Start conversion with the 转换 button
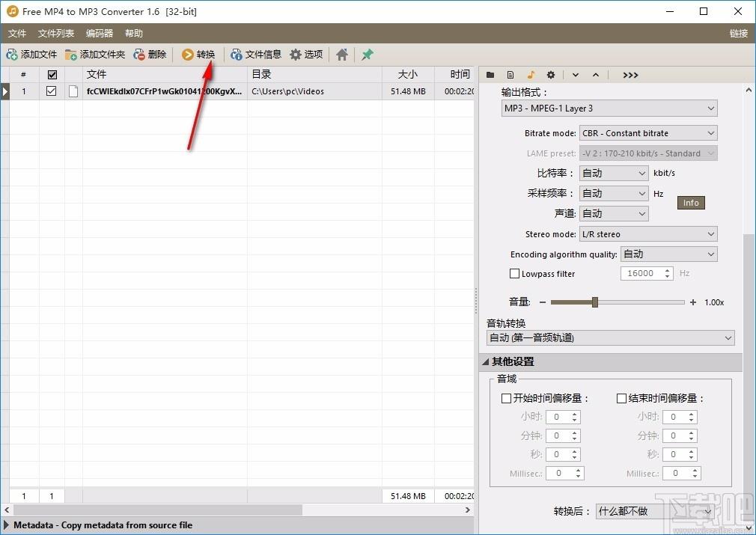Screen dimensions: 756x535 (x=198, y=55)
